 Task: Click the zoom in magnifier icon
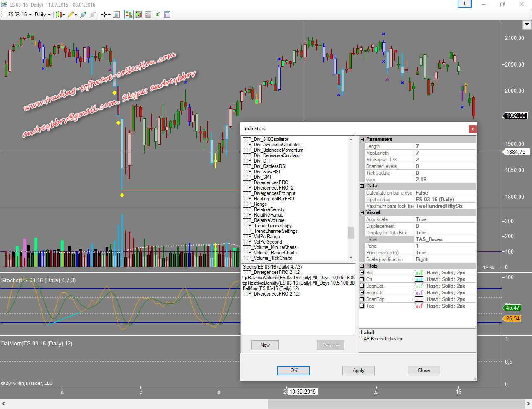(83, 15)
